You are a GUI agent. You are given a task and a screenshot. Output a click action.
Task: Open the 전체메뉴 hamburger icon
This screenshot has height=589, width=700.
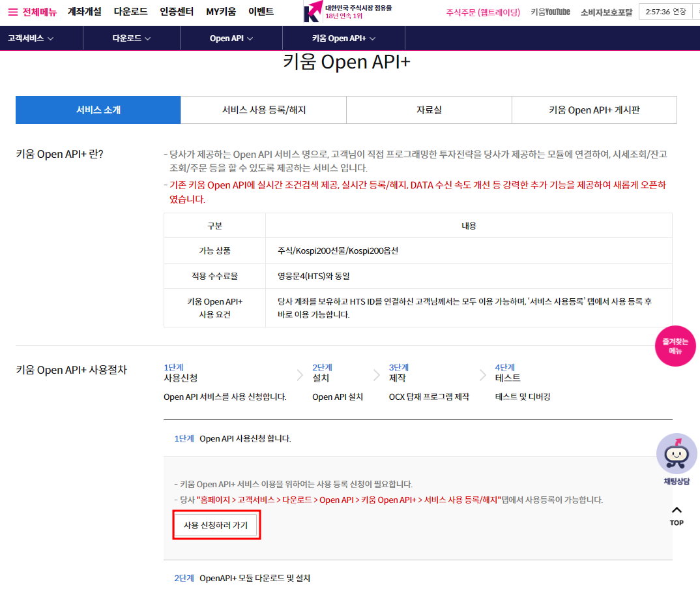click(13, 12)
